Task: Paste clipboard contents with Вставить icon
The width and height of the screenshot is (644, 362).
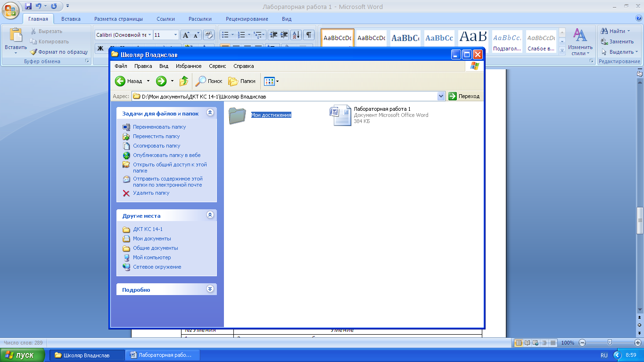Action: [16, 36]
